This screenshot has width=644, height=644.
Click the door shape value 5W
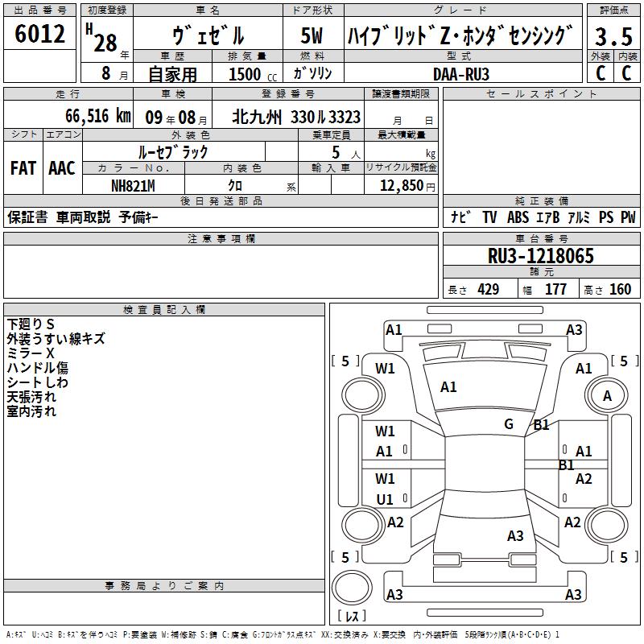coord(312,35)
